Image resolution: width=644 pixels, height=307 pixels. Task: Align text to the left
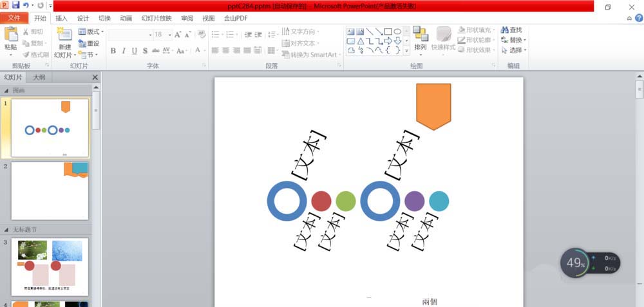point(215,50)
